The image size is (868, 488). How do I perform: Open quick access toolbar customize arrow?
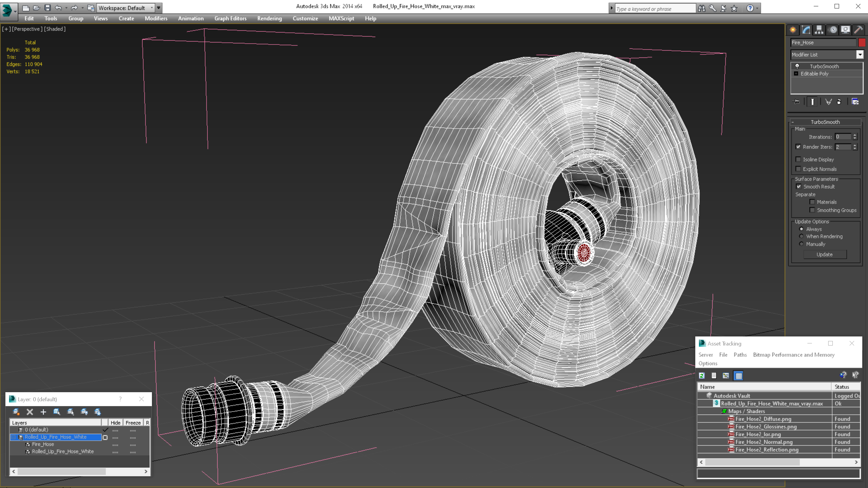[x=158, y=8]
